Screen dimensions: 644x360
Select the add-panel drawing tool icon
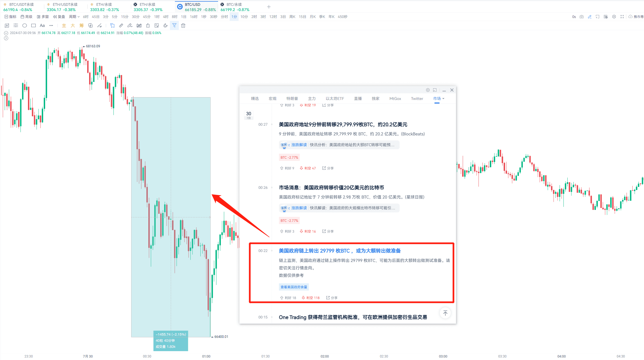pos(7,25)
